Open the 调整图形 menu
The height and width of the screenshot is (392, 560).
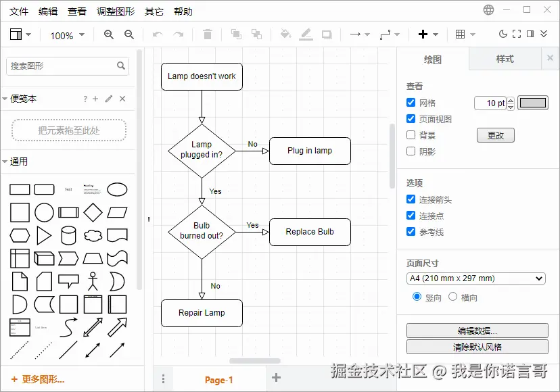116,11
